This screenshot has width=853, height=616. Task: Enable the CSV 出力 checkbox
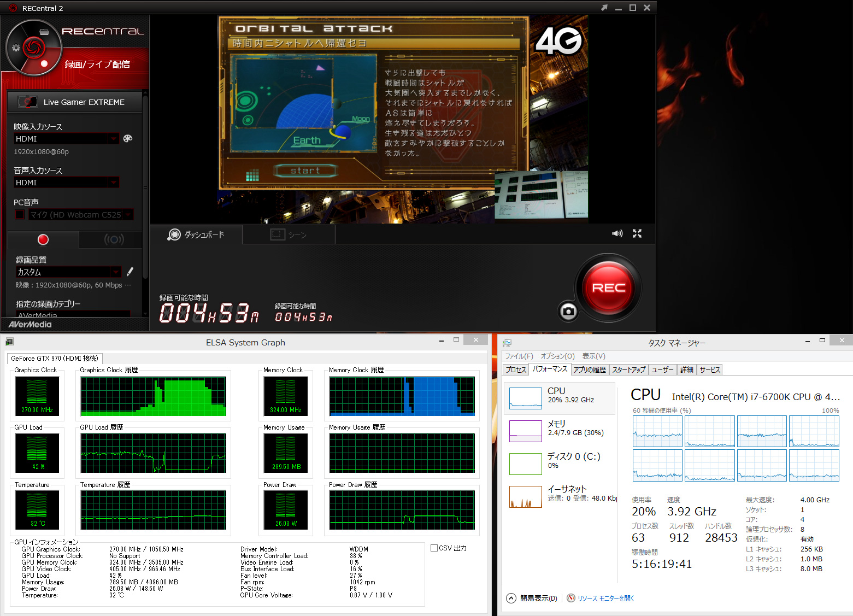(x=434, y=548)
